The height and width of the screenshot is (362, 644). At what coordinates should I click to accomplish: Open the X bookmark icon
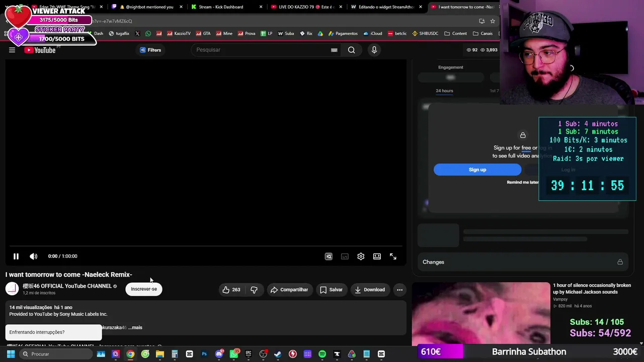[137, 34]
